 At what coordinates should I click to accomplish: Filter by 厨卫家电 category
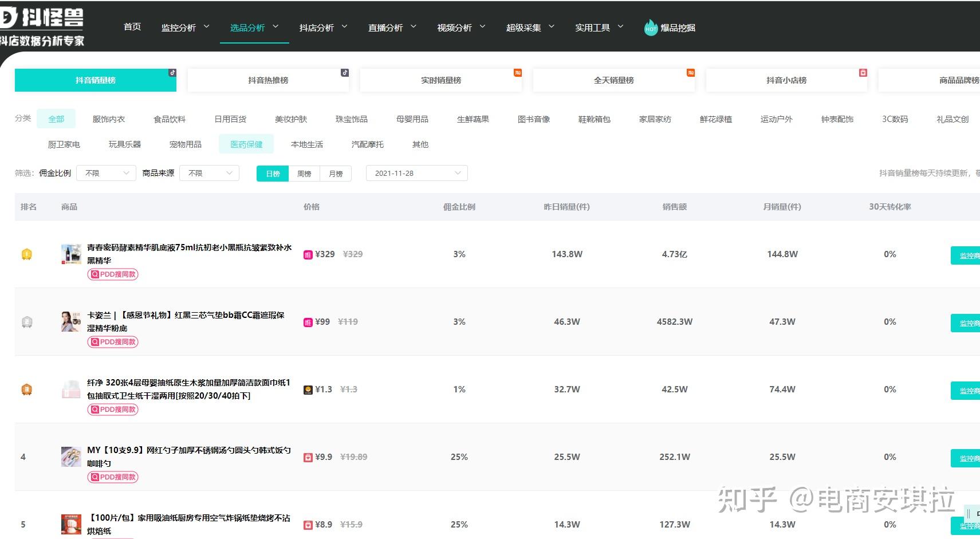[x=64, y=144]
